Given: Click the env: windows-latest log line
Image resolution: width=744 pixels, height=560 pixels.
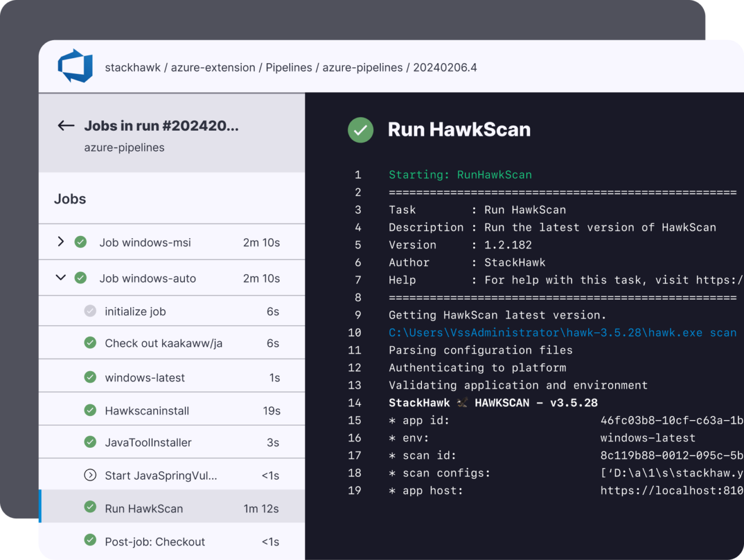Looking at the screenshot, I should tap(542, 438).
